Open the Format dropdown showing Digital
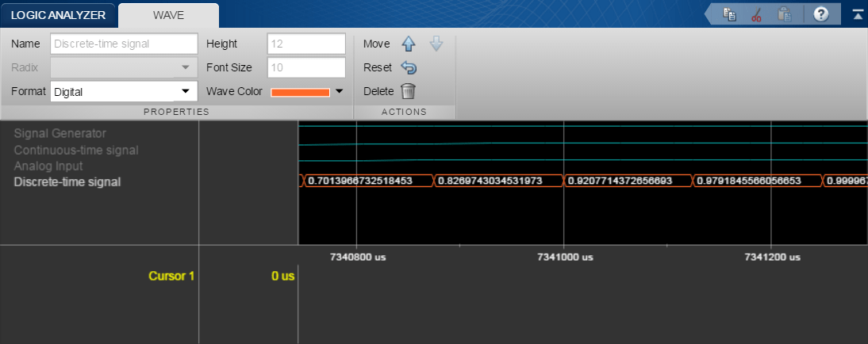The width and height of the screenshot is (868, 344). [124, 92]
